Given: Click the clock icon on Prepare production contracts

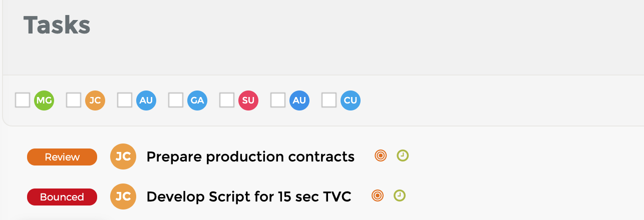Looking at the screenshot, I should (x=403, y=156).
